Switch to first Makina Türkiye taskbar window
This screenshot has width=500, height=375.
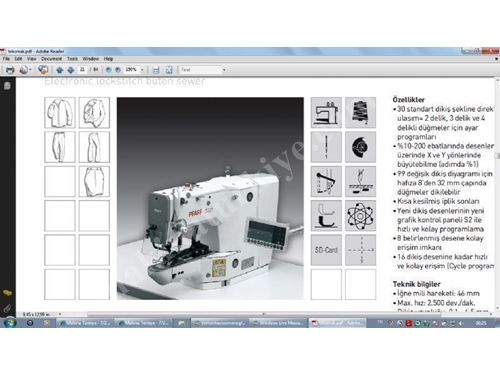[x=84, y=323]
